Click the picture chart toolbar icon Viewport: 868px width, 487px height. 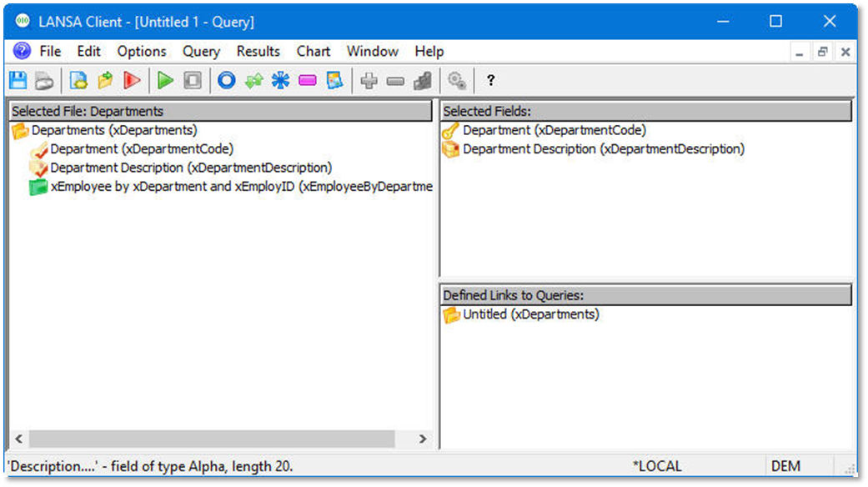click(x=334, y=81)
